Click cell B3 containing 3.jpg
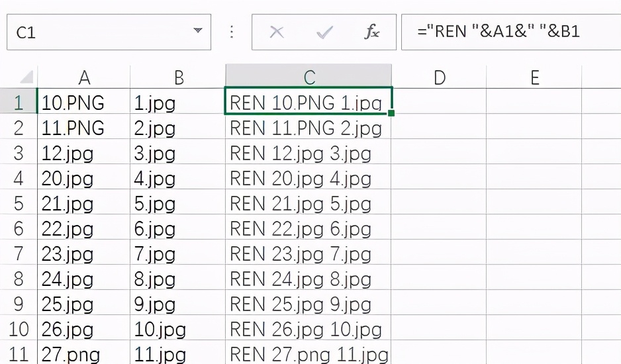Viewport: 621px width, 364px height. [178, 154]
